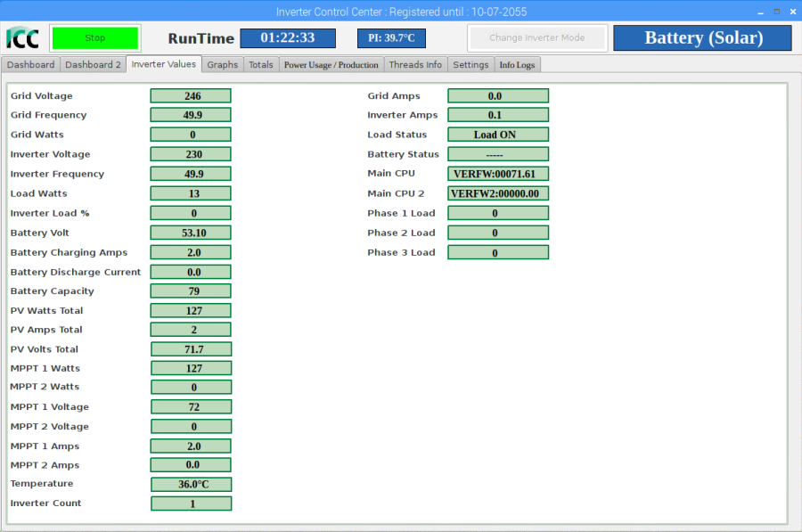
Task: Click the Battery (Solar) mode indicator
Action: coord(702,38)
